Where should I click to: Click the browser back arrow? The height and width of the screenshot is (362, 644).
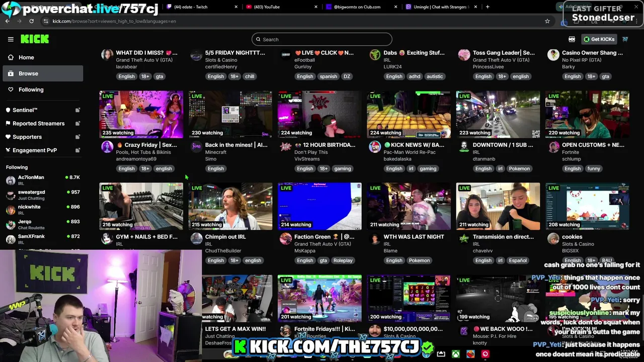[8, 21]
